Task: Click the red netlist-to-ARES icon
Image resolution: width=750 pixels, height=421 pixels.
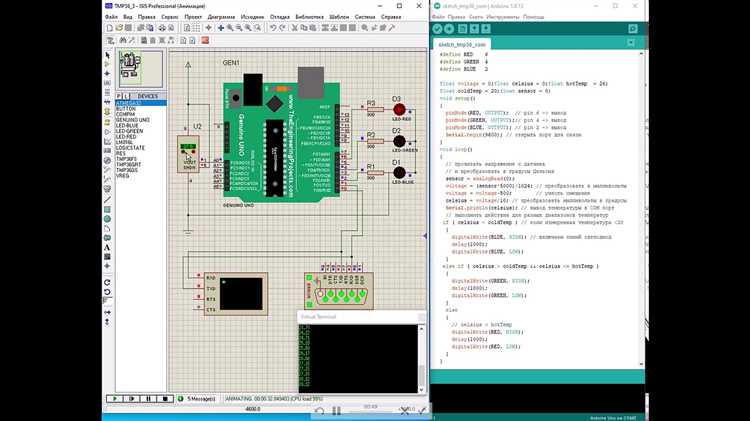Action: (x=205, y=41)
